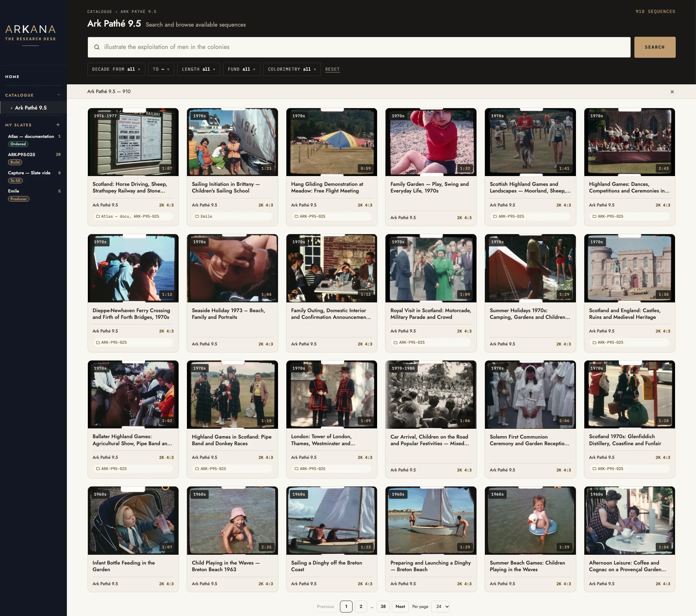Jump to page 38

tap(383, 607)
